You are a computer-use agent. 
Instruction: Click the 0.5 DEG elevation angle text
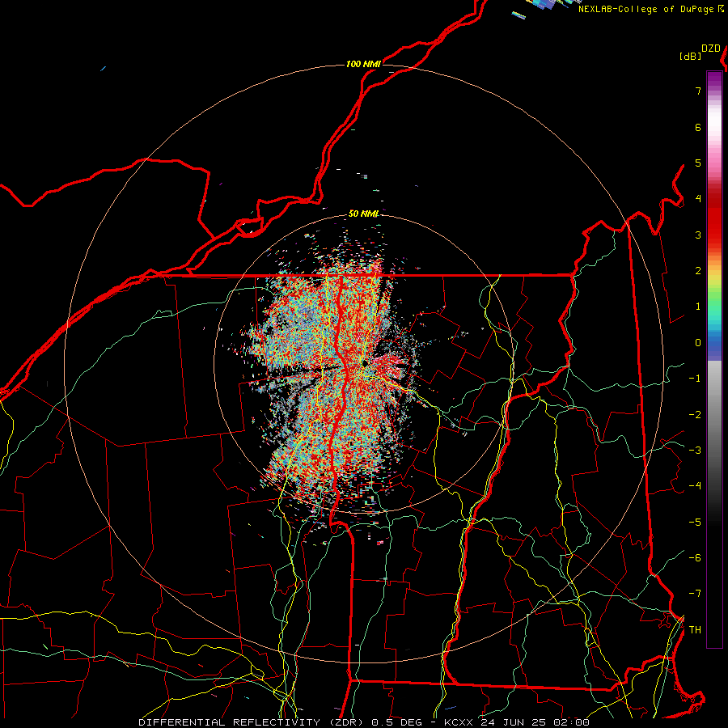coord(397,722)
